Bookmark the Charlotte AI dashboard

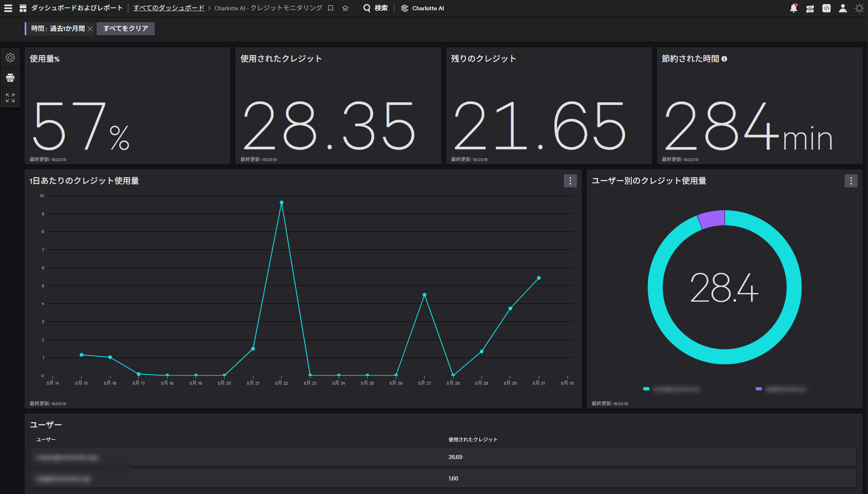pyautogui.click(x=331, y=8)
